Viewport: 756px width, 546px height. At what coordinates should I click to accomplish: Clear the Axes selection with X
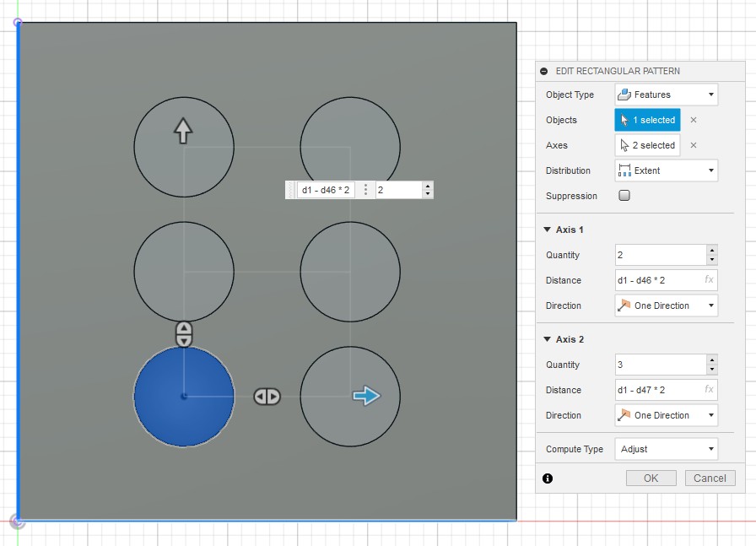[x=694, y=145]
